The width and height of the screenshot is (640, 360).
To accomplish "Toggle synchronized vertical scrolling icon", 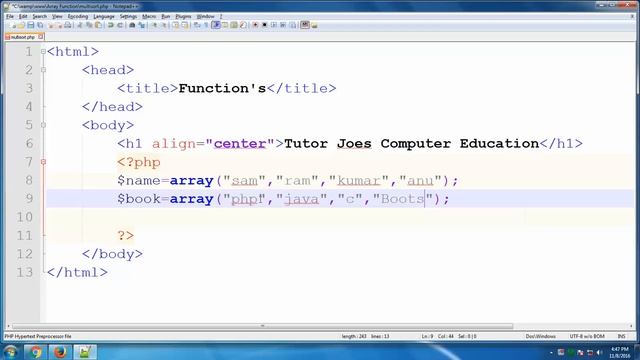I will click(176, 25).
